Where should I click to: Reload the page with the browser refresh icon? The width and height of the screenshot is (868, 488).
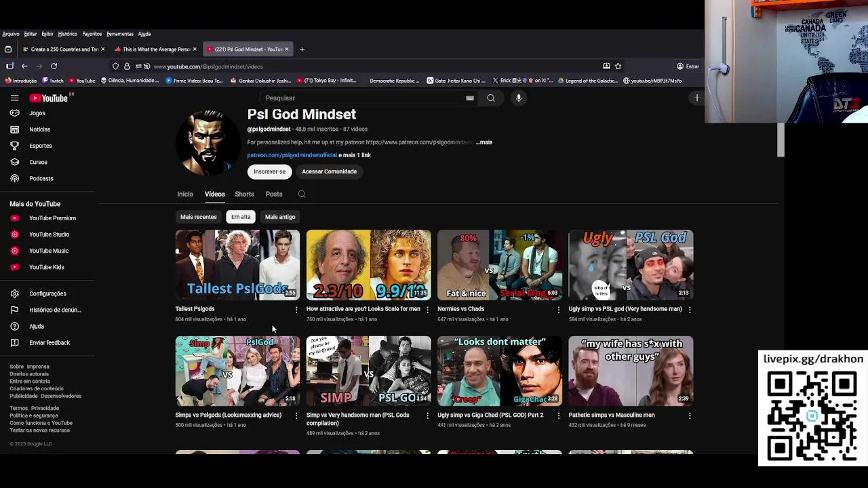coord(54,66)
